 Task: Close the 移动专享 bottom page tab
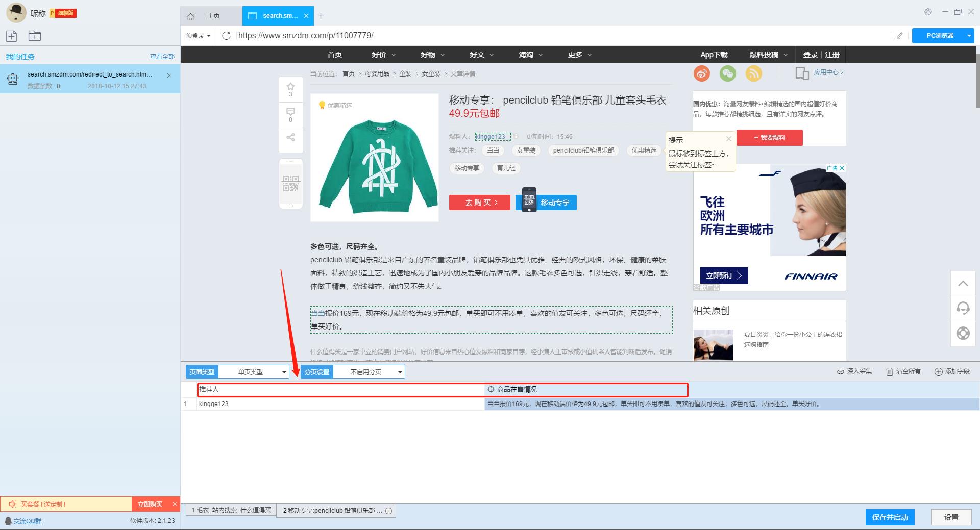[x=388, y=511]
